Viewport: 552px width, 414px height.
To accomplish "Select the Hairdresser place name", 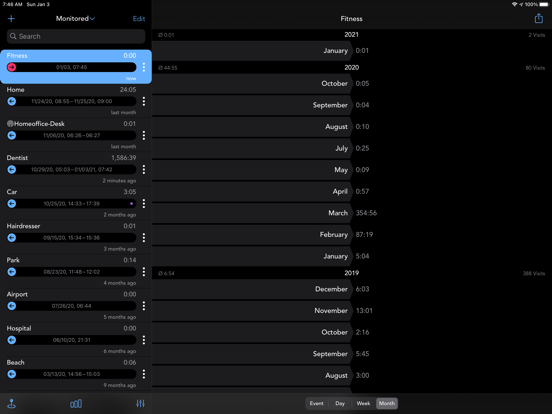I will coord(23,226).
